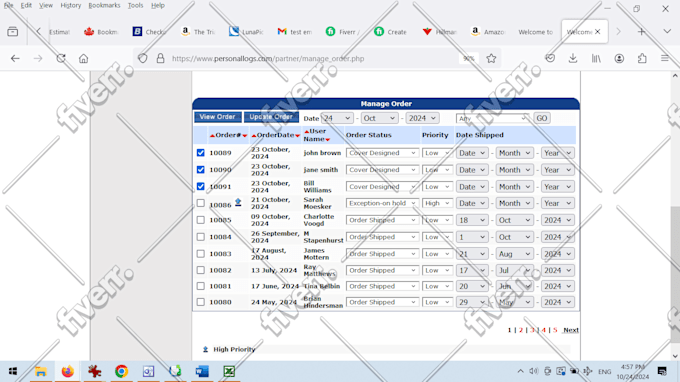This screenshot has width=680, height=382.
Task: Uncheck the checkbox for order 10090
Action: click(200, 170)
